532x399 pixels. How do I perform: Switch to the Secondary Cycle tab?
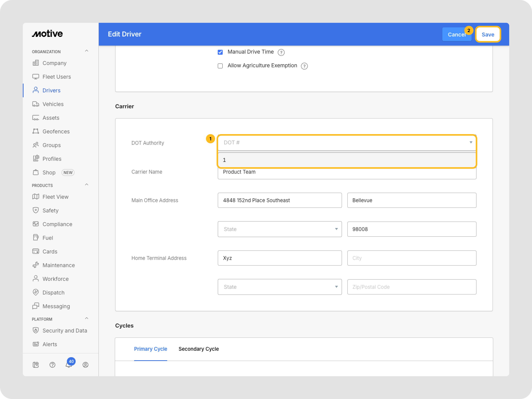pyautogui.click(x=198, y=349)
